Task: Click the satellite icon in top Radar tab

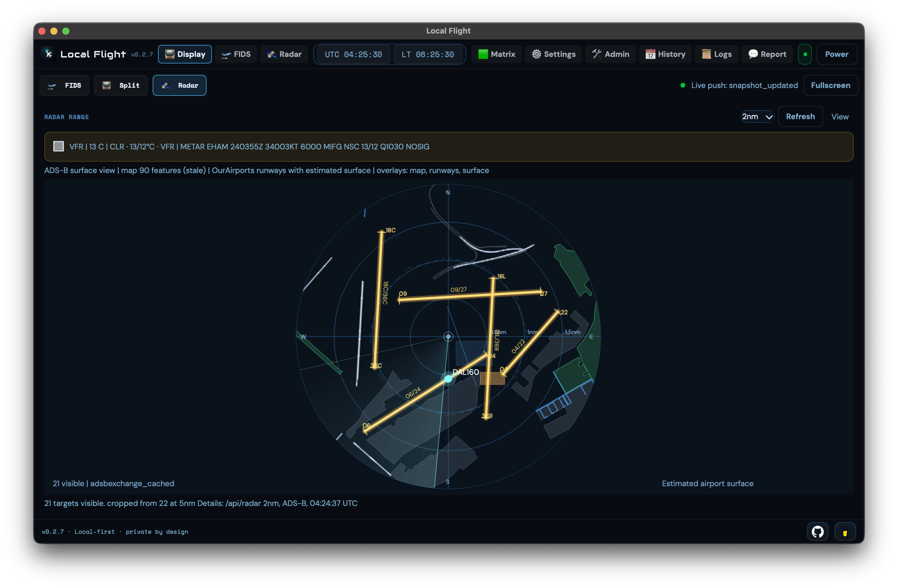Action: click(272, 54)
